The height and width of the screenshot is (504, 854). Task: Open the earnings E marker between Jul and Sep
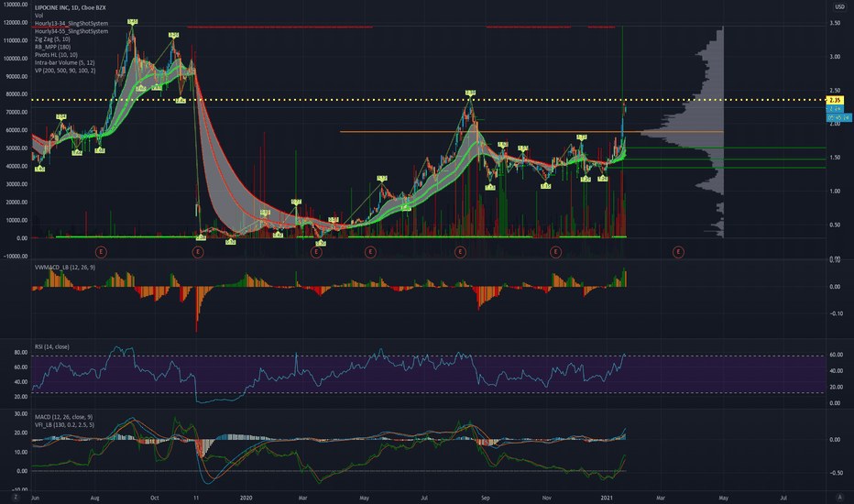(x=460, y=252)
